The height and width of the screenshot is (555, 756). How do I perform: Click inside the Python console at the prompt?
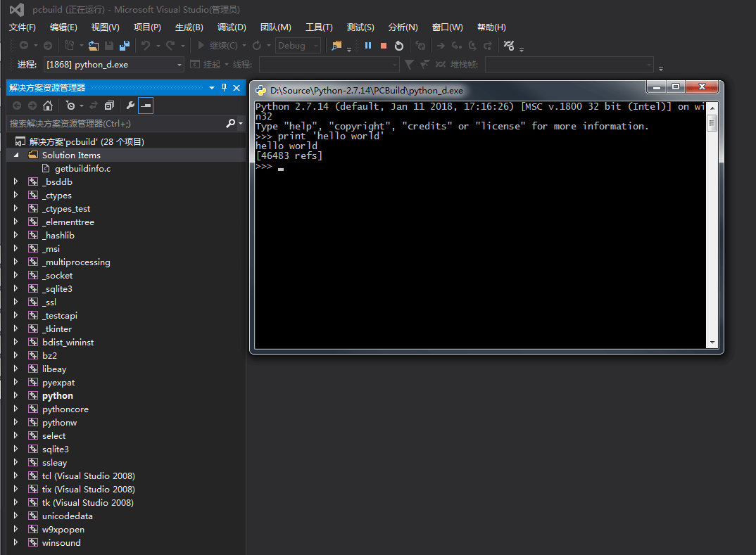click(x=281, y=167)
